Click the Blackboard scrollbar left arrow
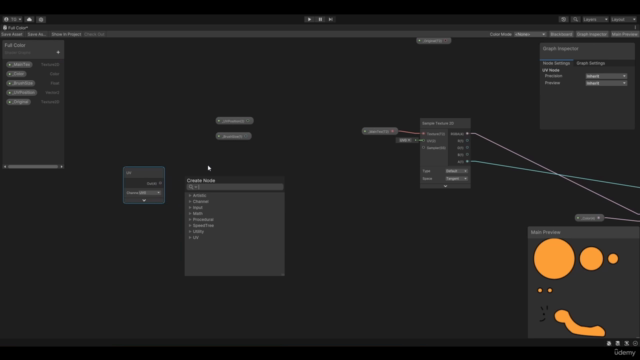Screen dimensions: 640x360 pyautogui.click(x=5, y=167)
